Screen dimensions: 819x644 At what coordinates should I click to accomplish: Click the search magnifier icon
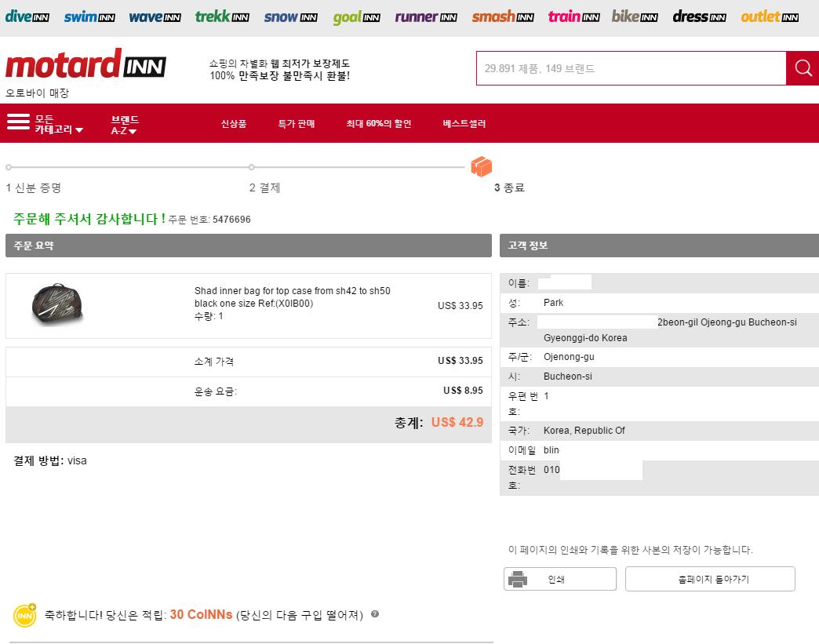click(803, 68)
